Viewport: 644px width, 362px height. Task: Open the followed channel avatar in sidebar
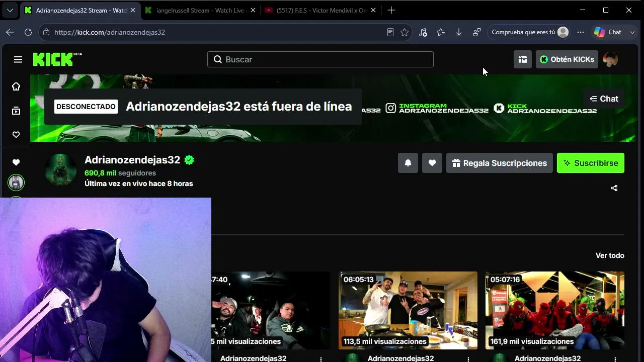[16, 182]
